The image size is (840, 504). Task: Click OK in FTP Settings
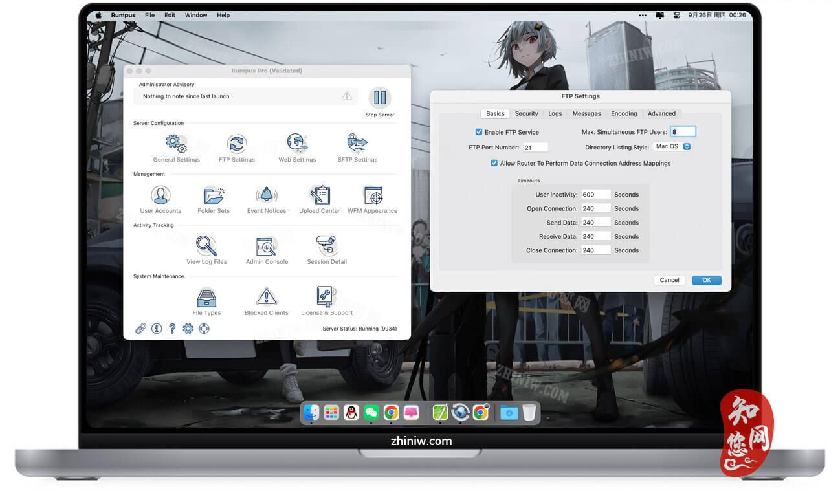pos(707,280)
